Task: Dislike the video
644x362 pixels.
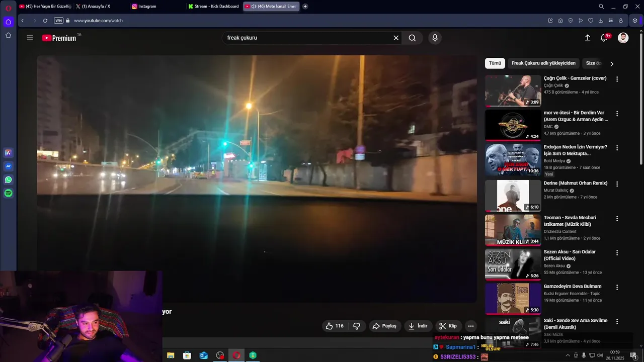Action: [x=357, y=326]
